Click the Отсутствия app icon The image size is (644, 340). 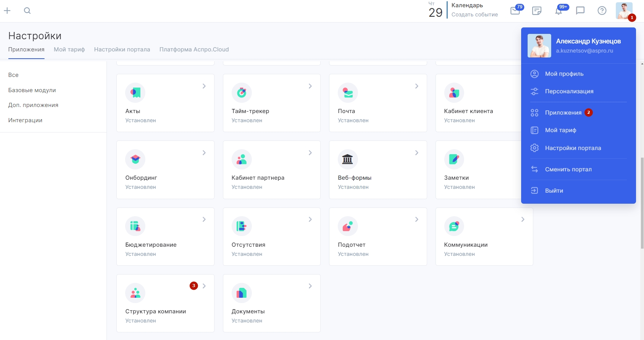pyautogui.click(x=242, y=226)
